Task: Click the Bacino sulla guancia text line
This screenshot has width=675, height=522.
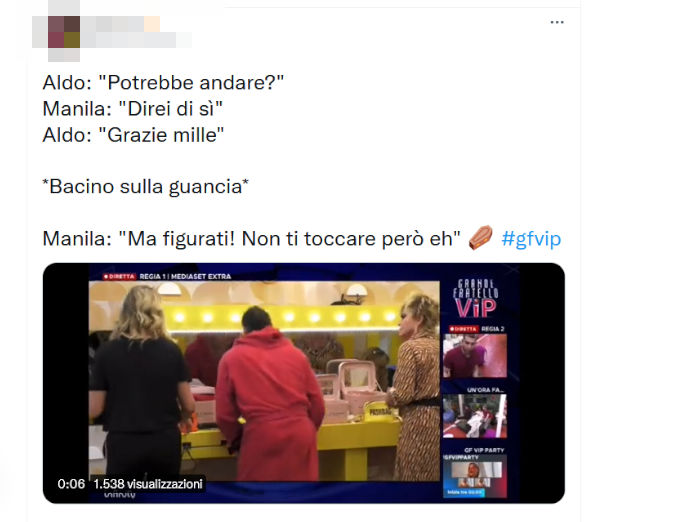Action: pos(146,186)
